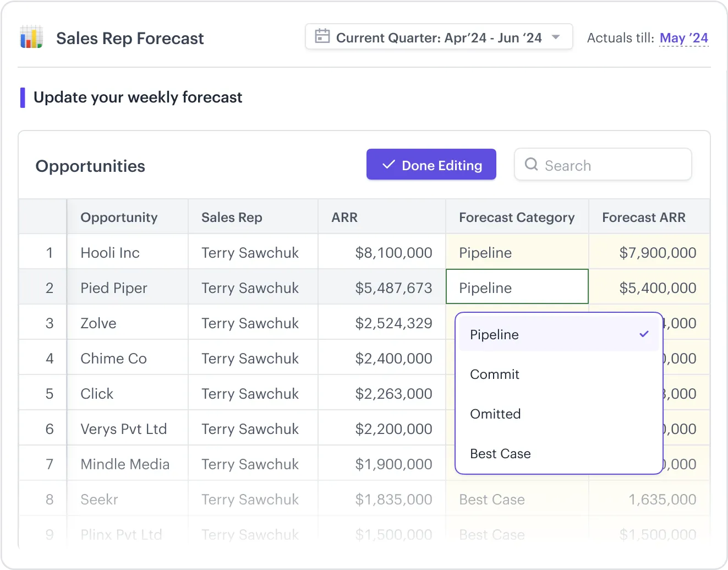Viewport: 728px width, 570px height.
Task: Select Pipeline option in dropdown list
Action: point(559,334)
